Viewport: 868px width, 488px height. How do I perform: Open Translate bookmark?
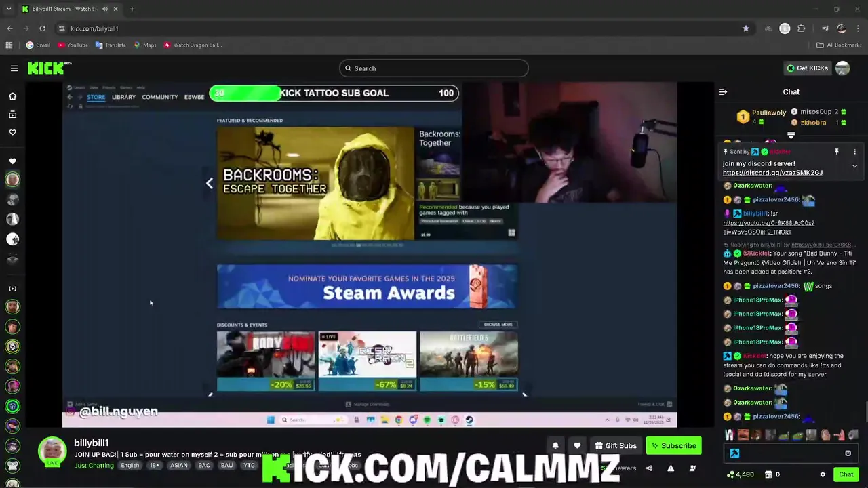pyautogui.click(x=111, y=45)
